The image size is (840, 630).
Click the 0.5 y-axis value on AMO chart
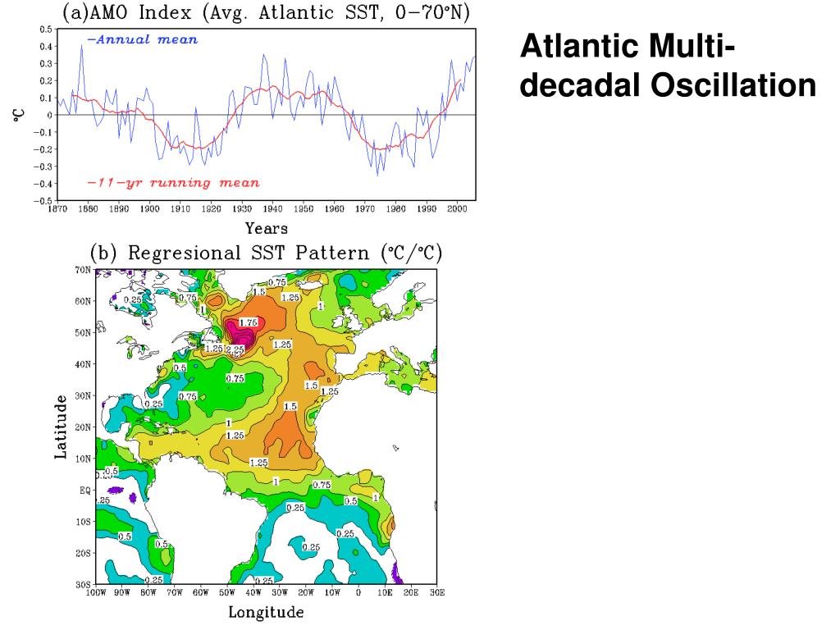pos(46,30)
